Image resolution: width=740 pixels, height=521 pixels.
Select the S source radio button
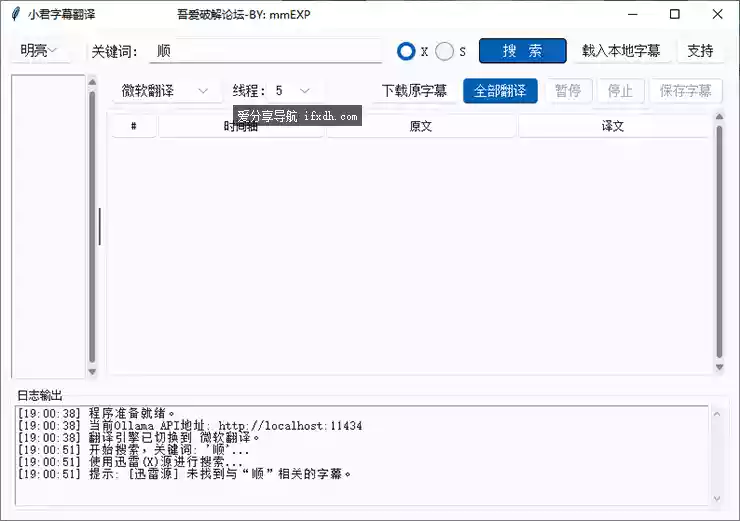445,51
